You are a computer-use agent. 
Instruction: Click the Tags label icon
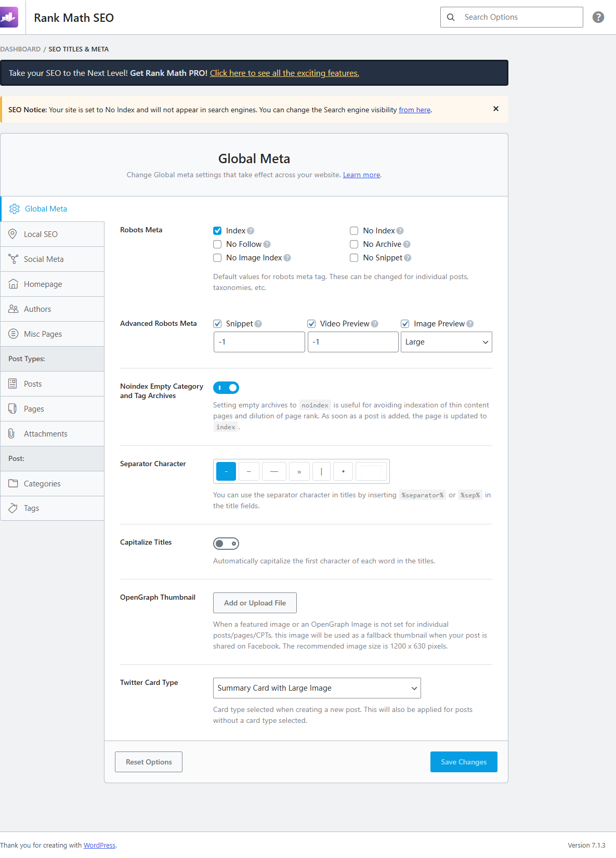click(x=13, y=508)
